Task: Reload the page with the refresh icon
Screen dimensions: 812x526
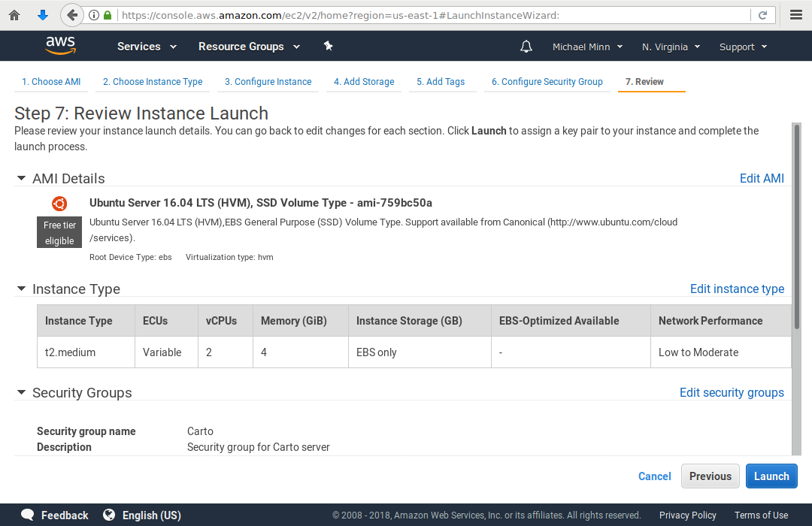Action: point(762,15)
